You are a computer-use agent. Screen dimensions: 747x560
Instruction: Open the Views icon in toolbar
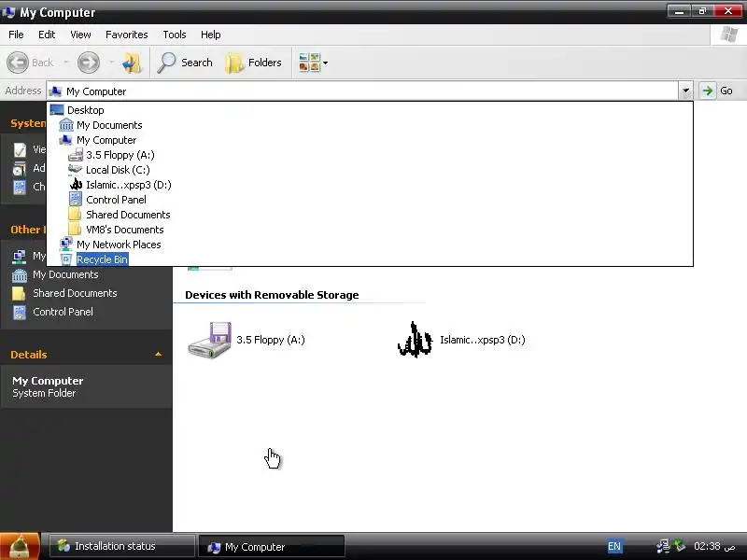tap(309, 63)
